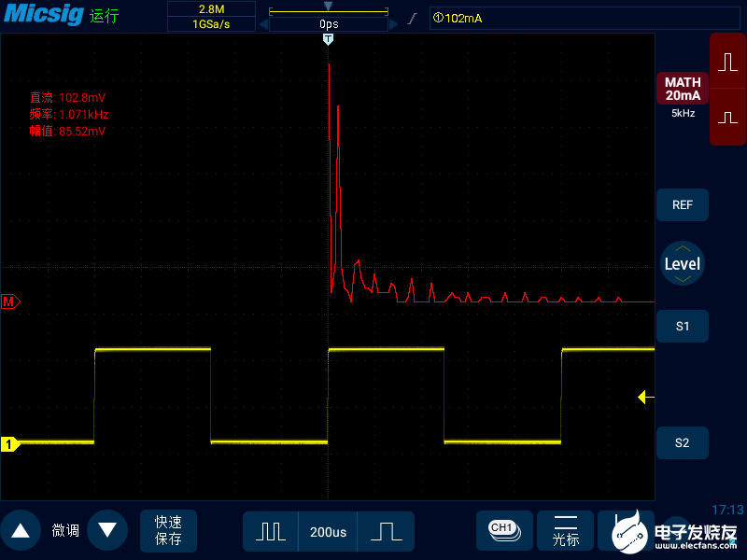Open the MATH 20mA channel menu
747x560 pixels.
point(683,89)
